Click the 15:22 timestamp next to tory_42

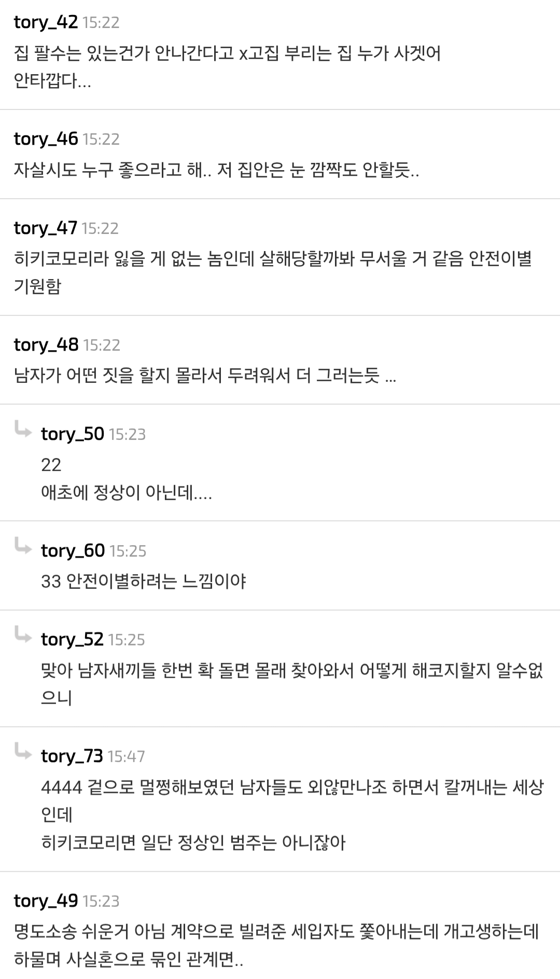pyautogui.click(x=101, y=23)
